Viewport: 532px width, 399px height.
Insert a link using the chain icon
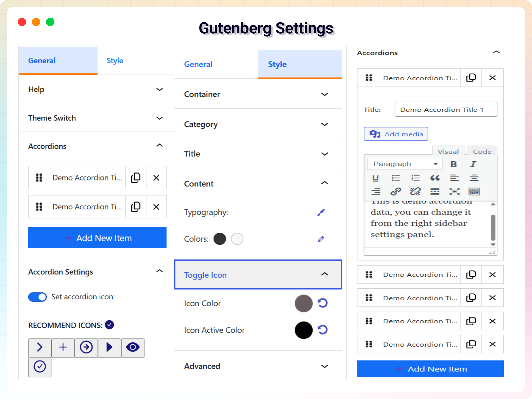point(396,192)
